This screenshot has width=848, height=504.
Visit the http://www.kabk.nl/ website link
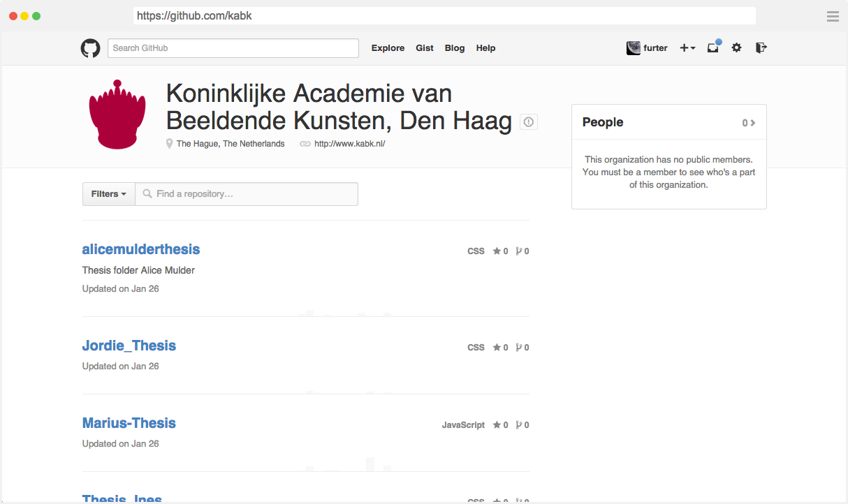point(349,144)
